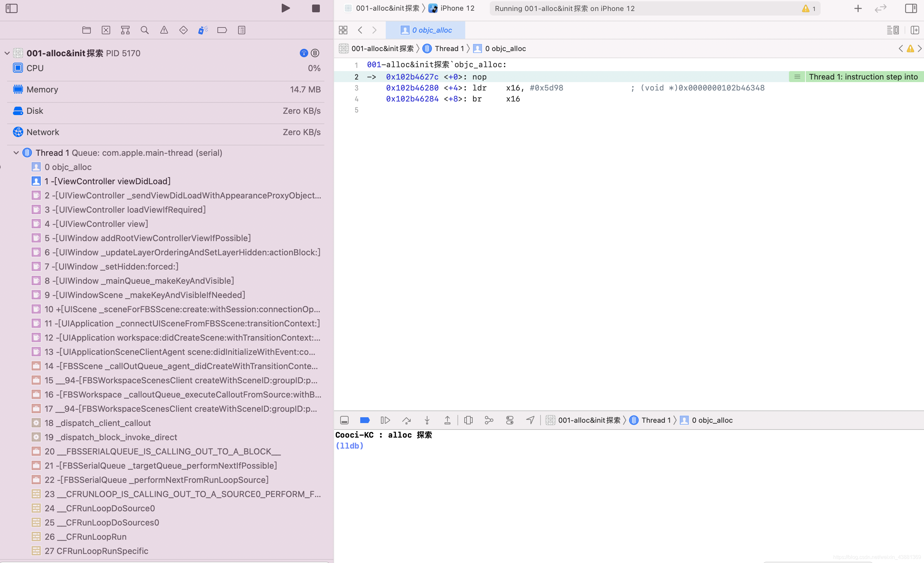Jump to the next issue arrow

[x=919, y=48]
